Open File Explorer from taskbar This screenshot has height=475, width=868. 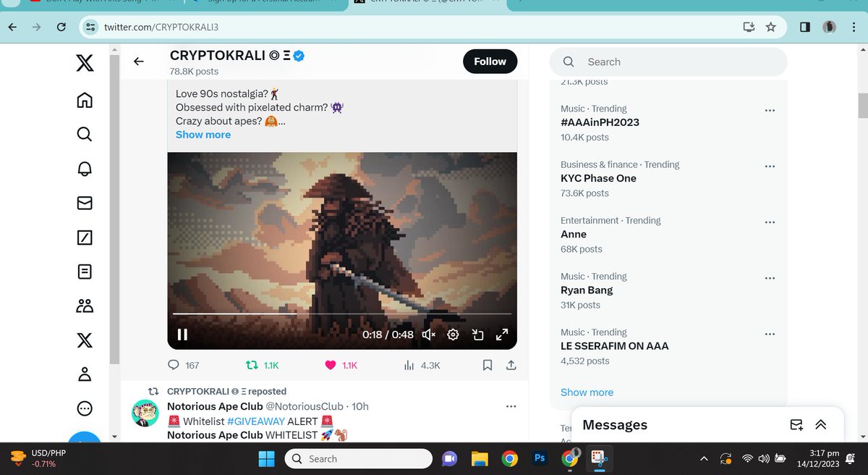pyautogui.click(x=480, y=458)
